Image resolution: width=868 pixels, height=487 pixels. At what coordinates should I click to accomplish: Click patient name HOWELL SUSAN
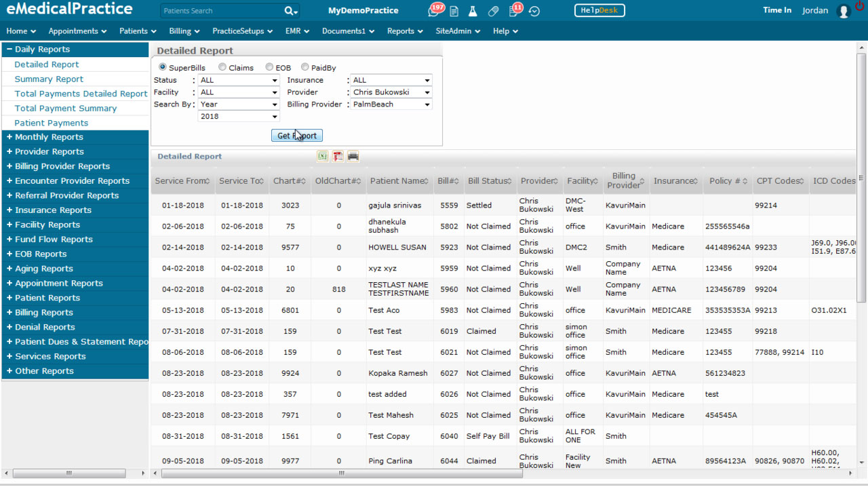(x=397, y=248)
